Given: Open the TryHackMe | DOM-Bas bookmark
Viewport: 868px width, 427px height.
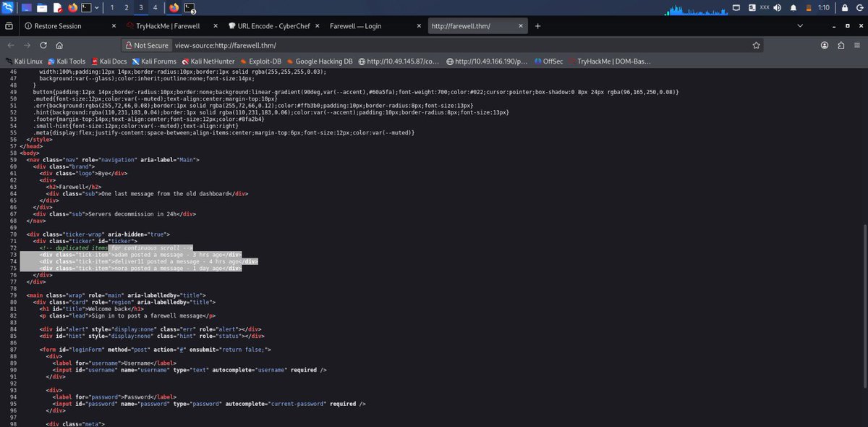Looking at the screenshot, I should click(609, 62).
